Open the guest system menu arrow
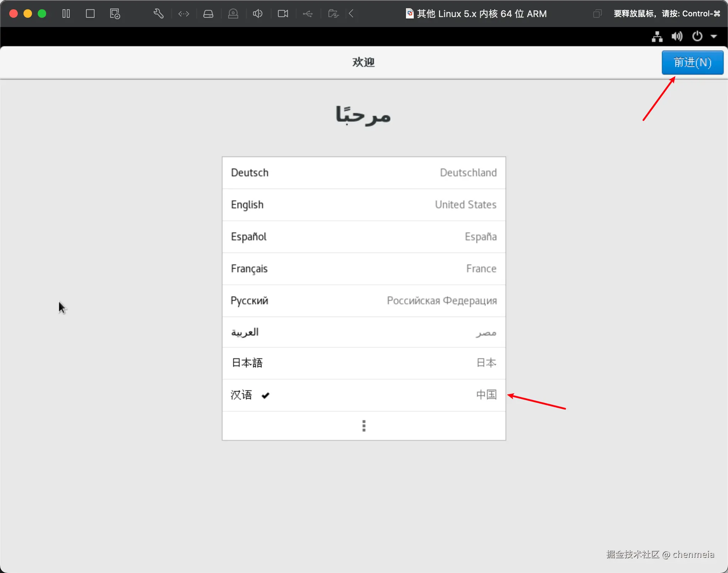The image size is (728, 573). (x=713, y=36)
